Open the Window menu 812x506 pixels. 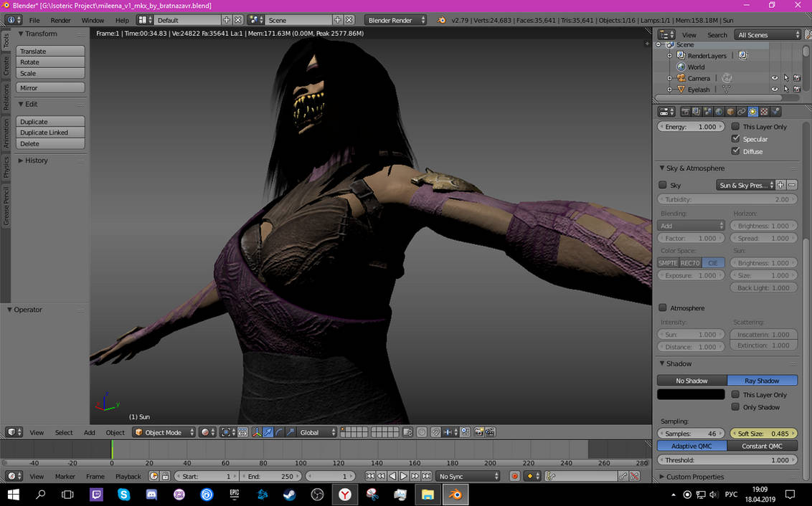coord(93,20)
